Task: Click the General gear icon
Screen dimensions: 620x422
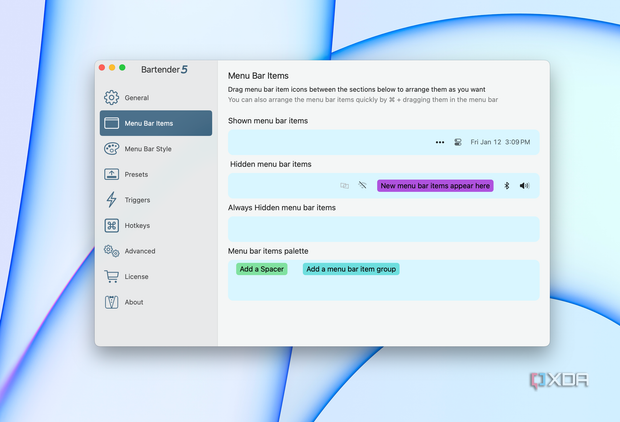Action: (x=111, y=97)
